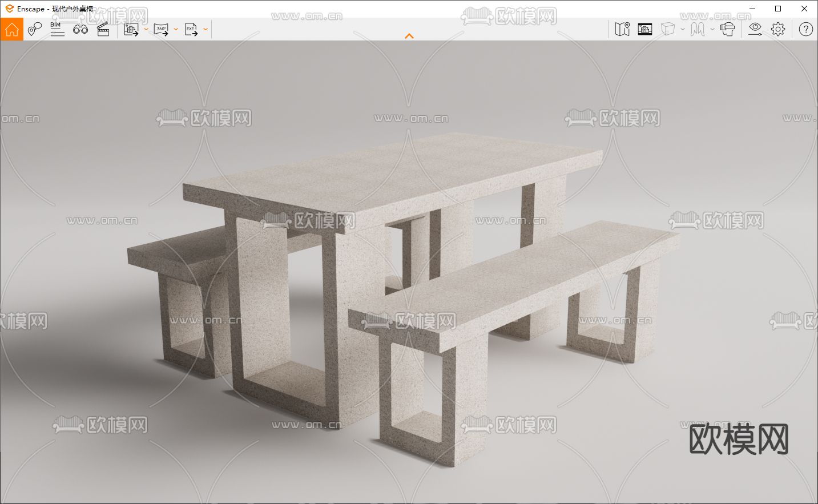Expand the 360° panorama export dropdown
Viewport: 818px width, 504px height.
click(x=176, y=29)
